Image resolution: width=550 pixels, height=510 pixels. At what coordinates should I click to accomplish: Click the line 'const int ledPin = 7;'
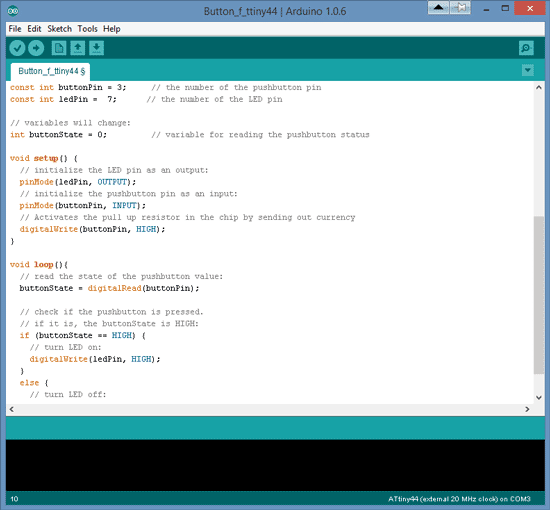(63, 99)
